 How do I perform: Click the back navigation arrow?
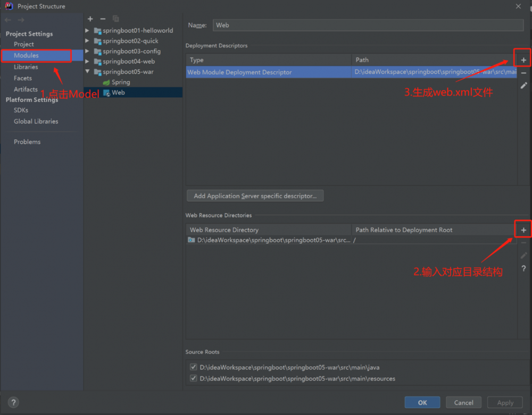(x=8, y=20)
